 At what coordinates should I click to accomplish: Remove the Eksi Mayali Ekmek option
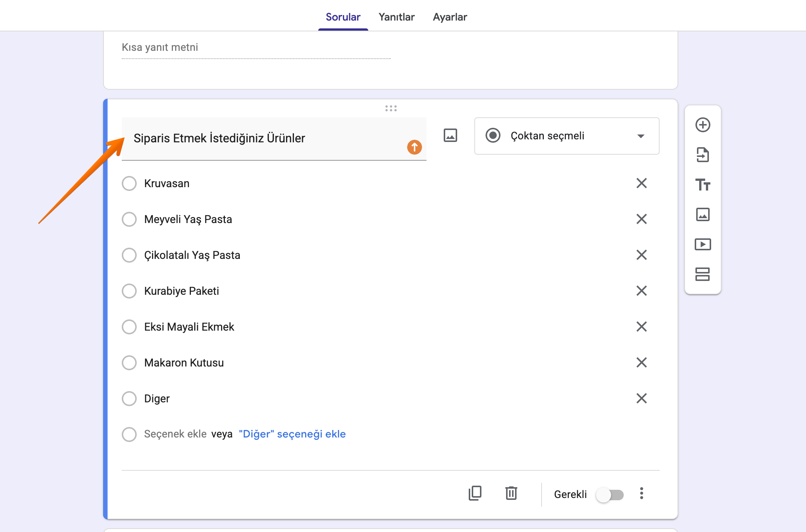(x=641, y=327)
